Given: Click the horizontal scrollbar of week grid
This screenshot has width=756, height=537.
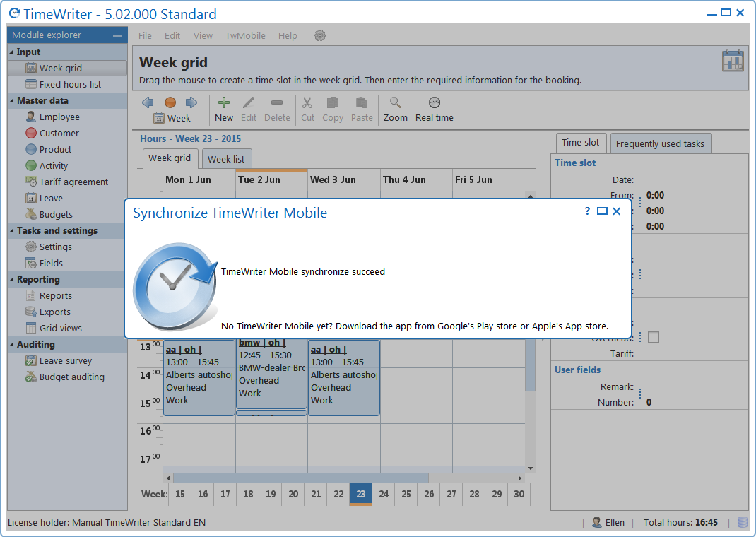Looking at the screenshot, I should tap(301, 478).
